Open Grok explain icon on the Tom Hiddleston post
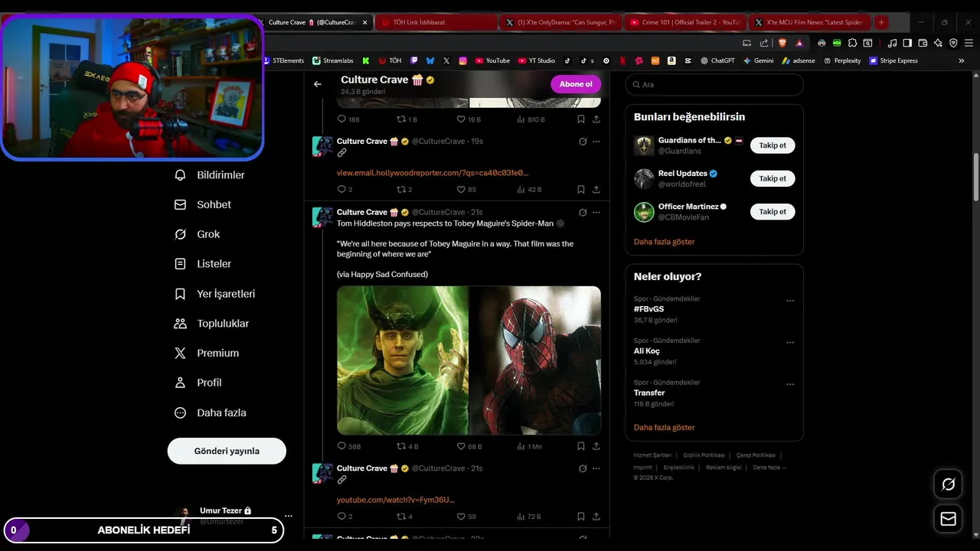The width and height of the screenshot is (980, 551). coord(583,212)
